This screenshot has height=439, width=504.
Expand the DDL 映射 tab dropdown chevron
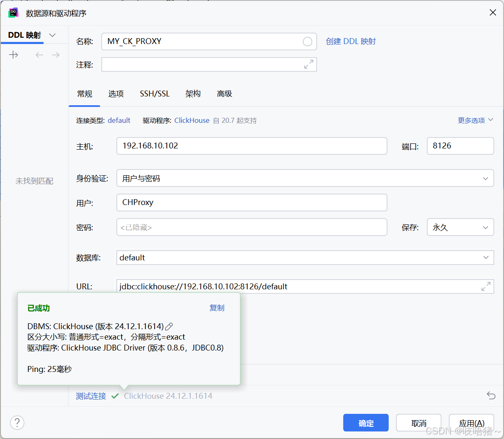tap(52, 35)
